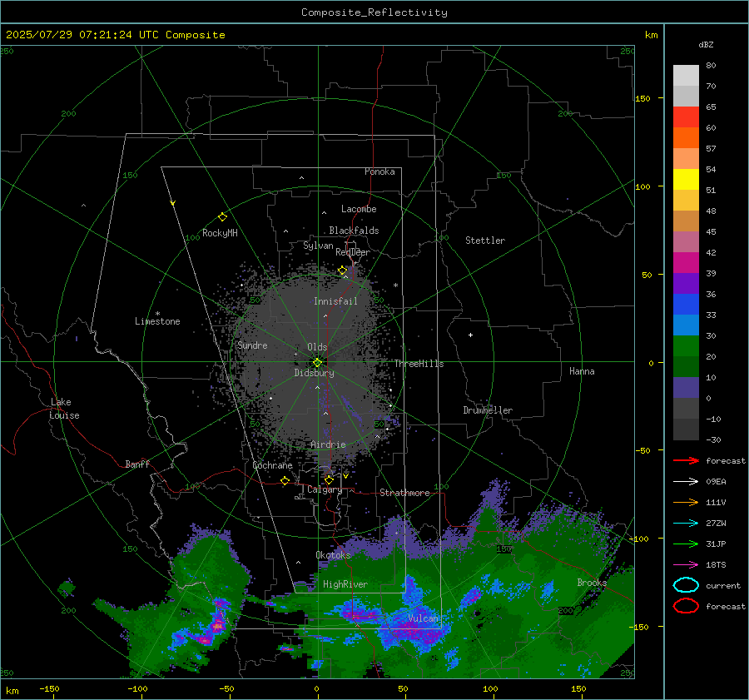
Task: Click the light gray top dBZ swatch
Action: point(686,75)
